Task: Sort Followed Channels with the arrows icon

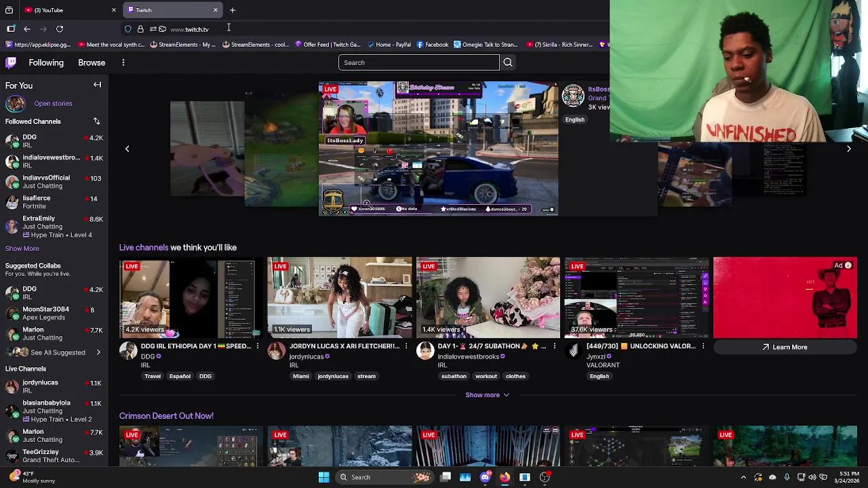Action: (96, 121)
